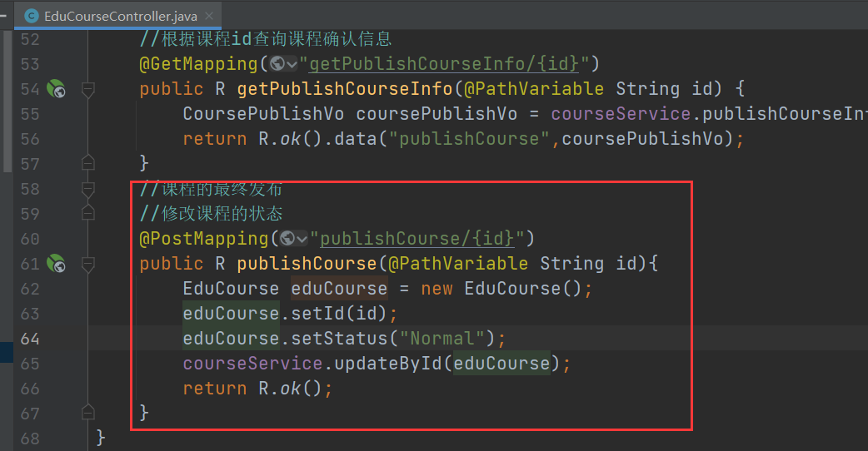Click the fold end marker on line 67

pyautogui.click(x=88, y=413)
